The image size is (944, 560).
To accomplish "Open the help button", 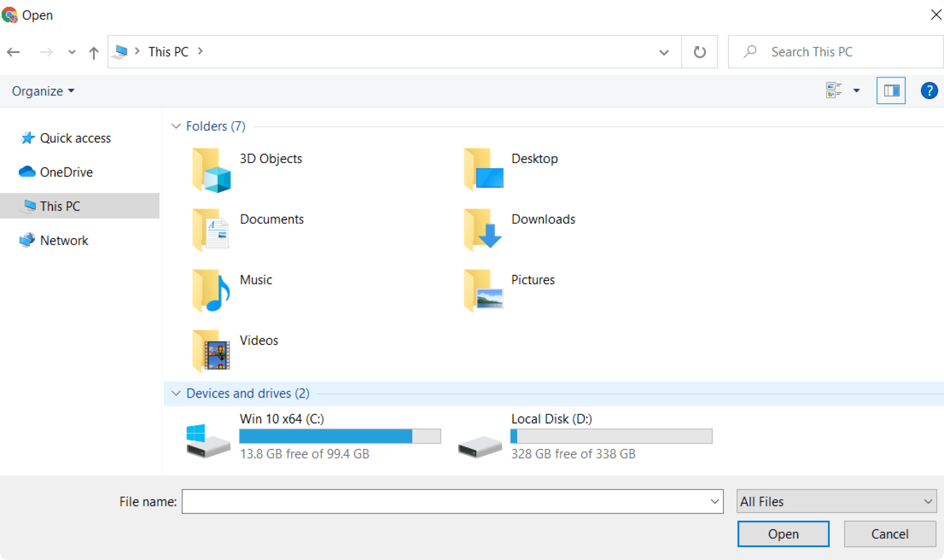I will (x=929, y=90).
